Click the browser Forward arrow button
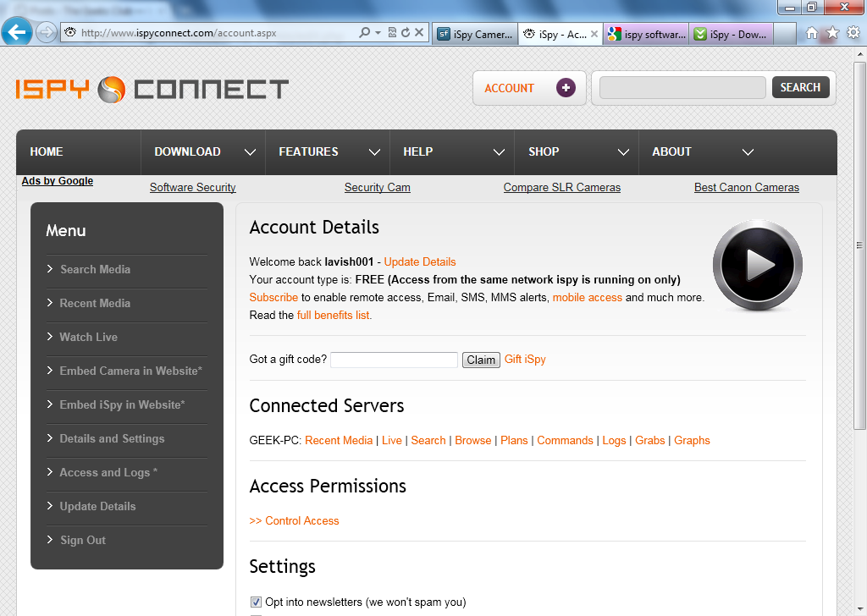867x616 pixels. point(47,33)
